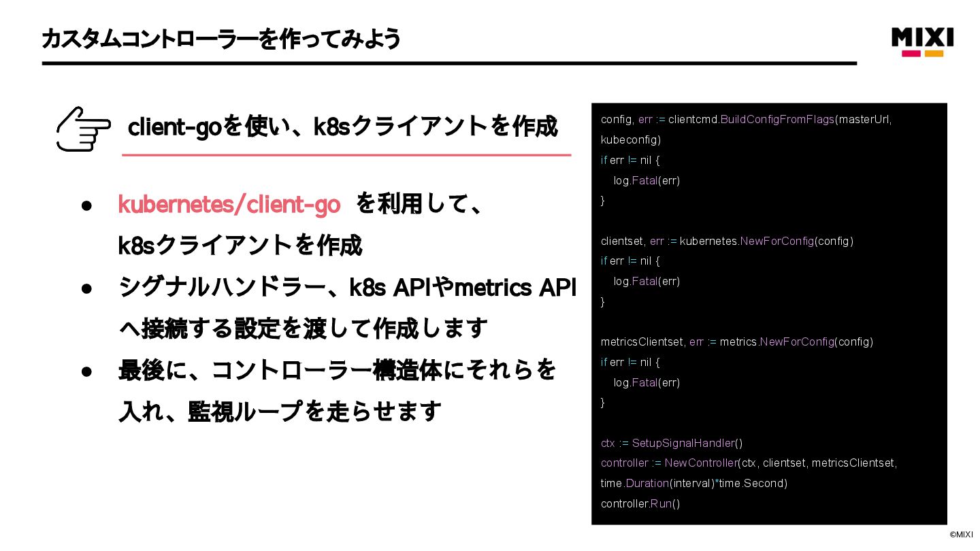Click the line 最後に、コントローラー構造体にそれらを
This screenshot has height=551, width=980.
[x=338, y=370]
